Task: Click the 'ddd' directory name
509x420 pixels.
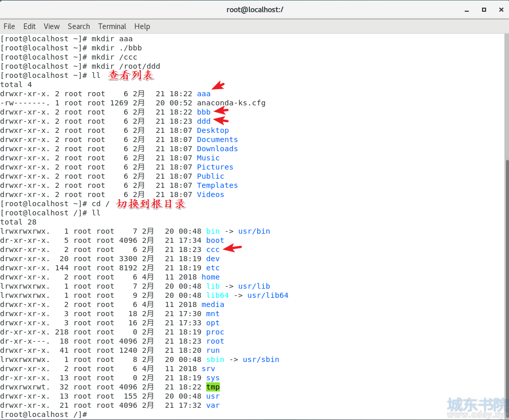Action: (x=204, y=121)
